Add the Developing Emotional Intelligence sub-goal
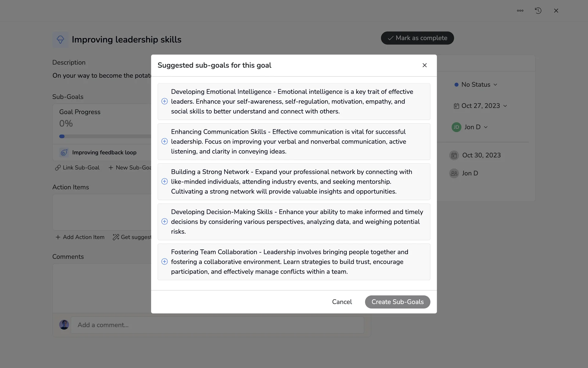 click(x=164, y=102)
